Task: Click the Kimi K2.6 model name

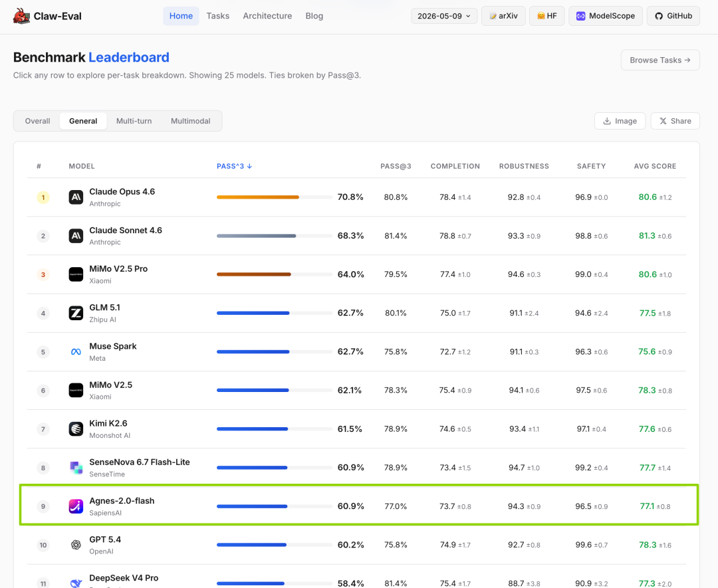Action: pos(108,423)
